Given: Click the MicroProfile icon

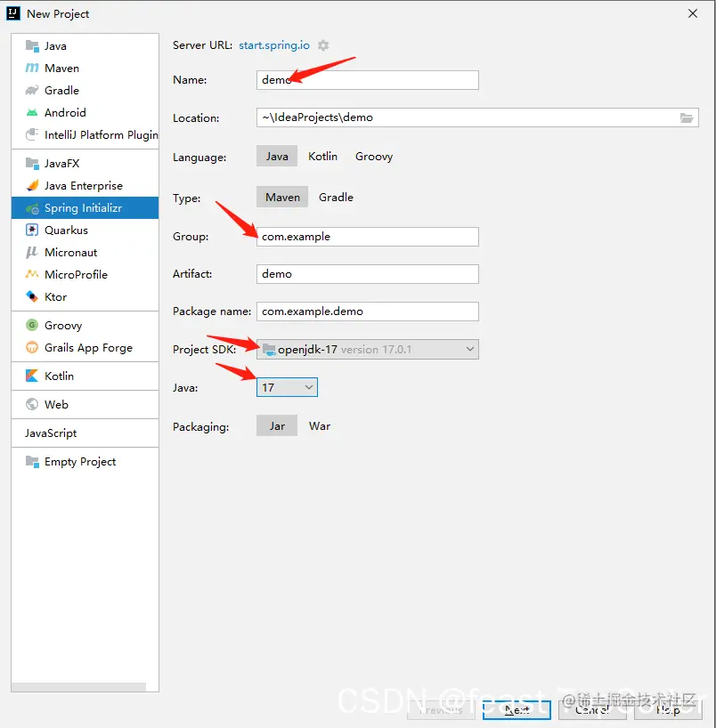Looking at the screenshot, I should (x=32, y=274).
